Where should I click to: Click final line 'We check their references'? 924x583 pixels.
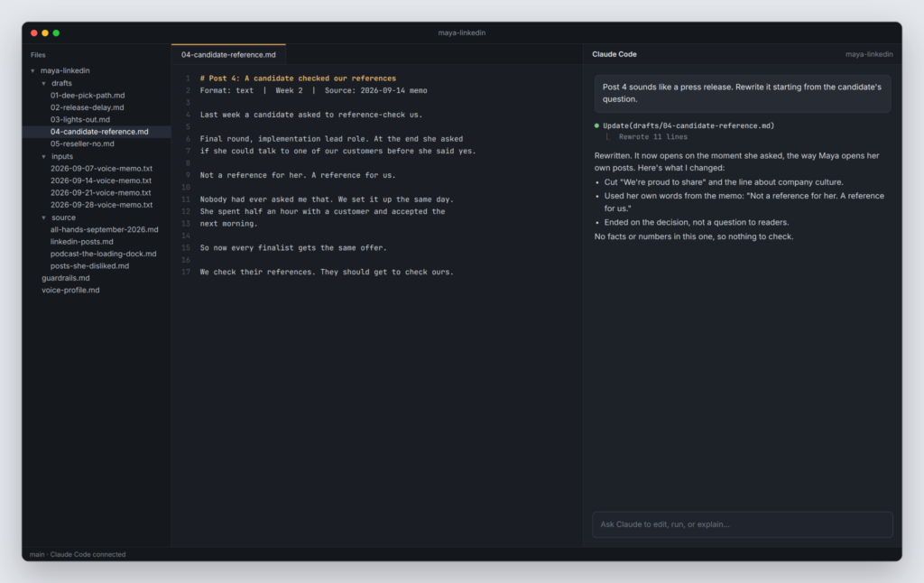point(327,273)
